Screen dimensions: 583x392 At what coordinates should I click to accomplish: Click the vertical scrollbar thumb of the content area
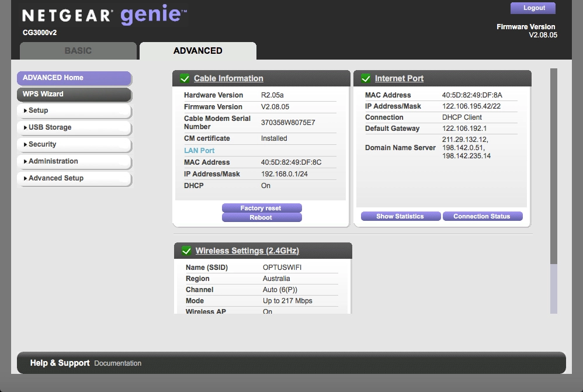(554, 166)
